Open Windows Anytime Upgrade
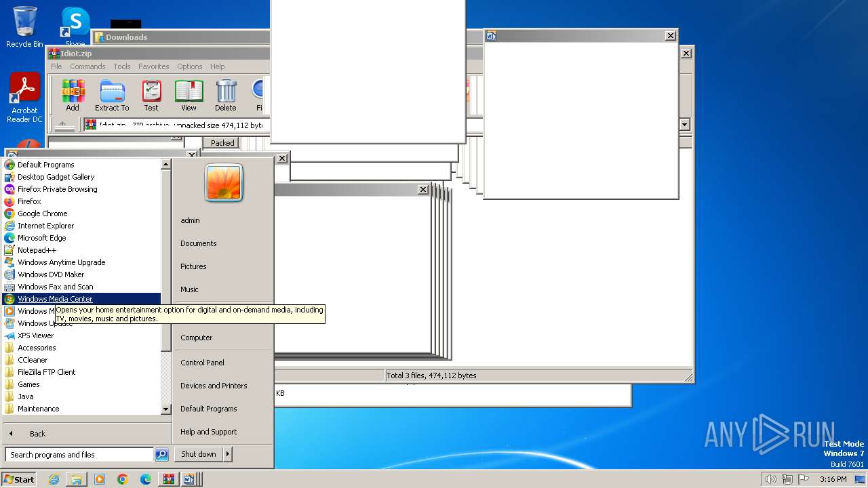 [82, 262]
